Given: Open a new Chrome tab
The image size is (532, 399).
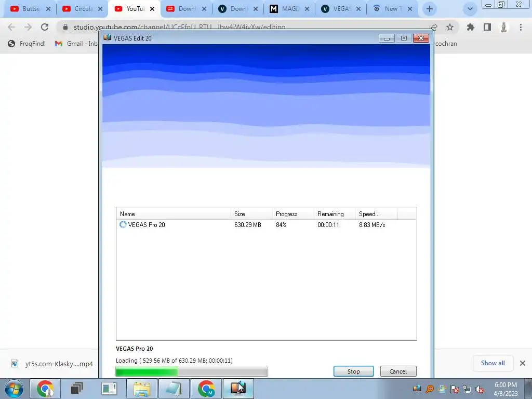Looking at the screenshot, I should pos(430,9).
